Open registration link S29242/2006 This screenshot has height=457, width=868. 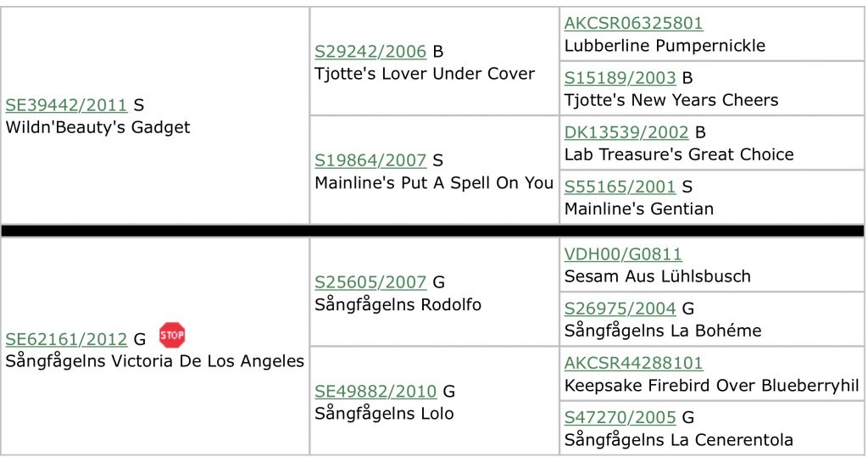pos(370,51)
